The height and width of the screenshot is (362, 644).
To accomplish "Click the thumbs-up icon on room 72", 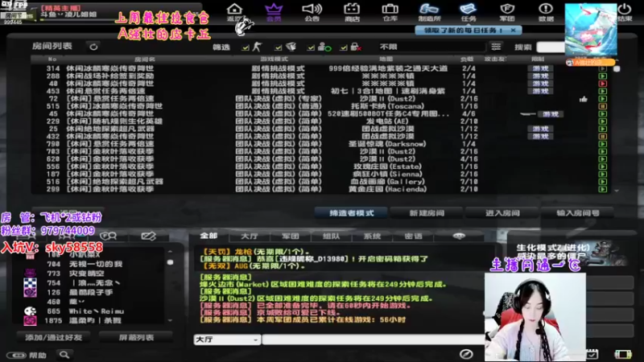I will click(583, 98).
